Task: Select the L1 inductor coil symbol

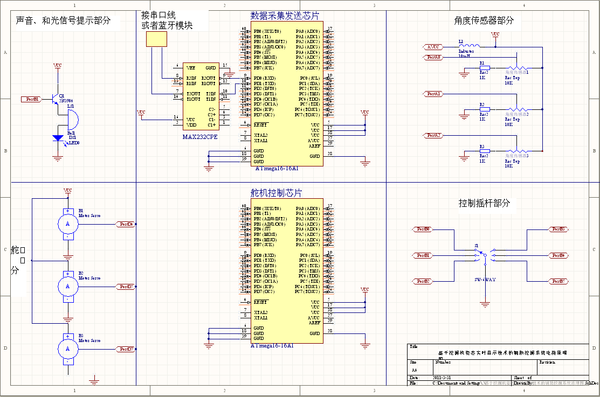Action: click(x=469, y=46)
